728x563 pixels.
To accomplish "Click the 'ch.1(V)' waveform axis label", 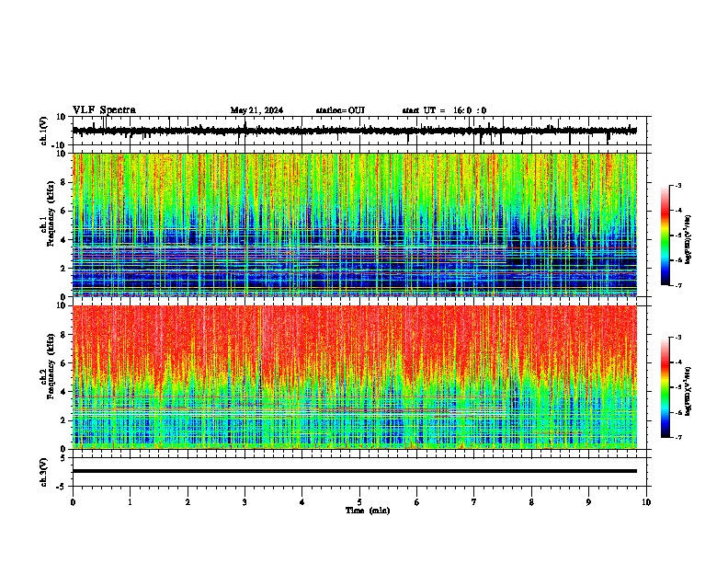I will tap(44, 131).
